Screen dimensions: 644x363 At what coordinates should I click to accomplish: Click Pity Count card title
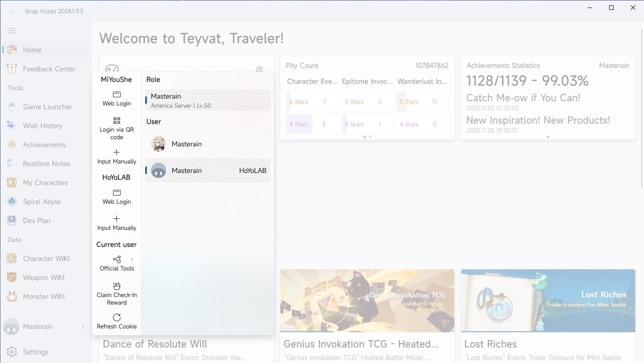(x=302, y=66)
